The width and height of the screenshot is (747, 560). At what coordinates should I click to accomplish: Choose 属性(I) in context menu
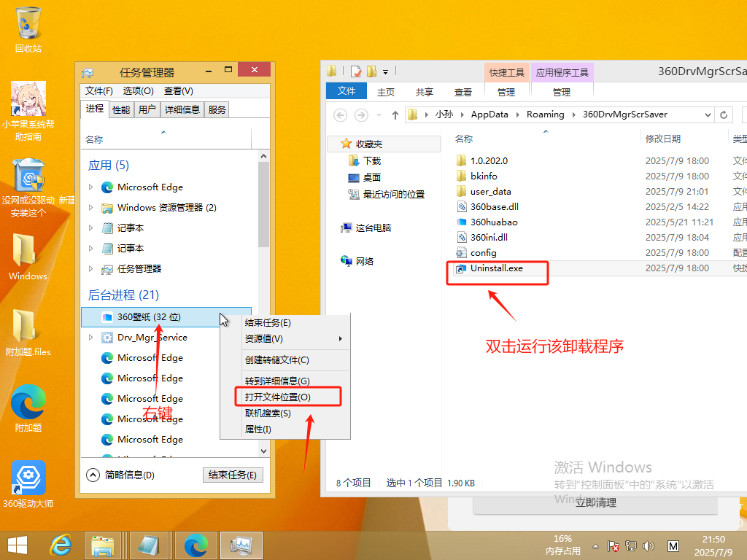(285, 429)
